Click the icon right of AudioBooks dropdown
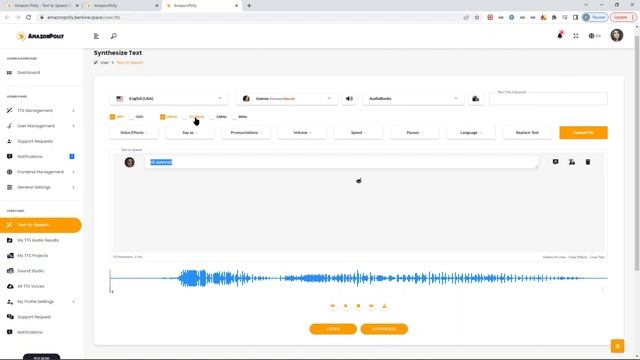Screen dimensions: 640x360 (x=476, y=98)
